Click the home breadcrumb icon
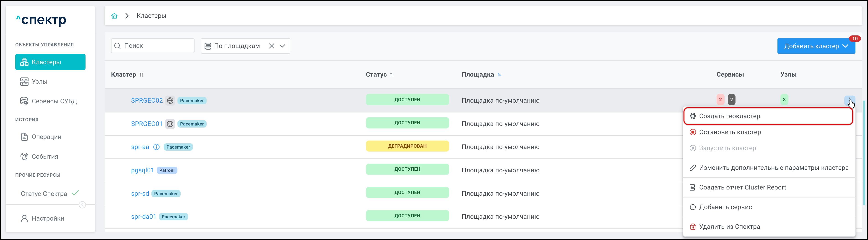 click(x=114, y=16)
